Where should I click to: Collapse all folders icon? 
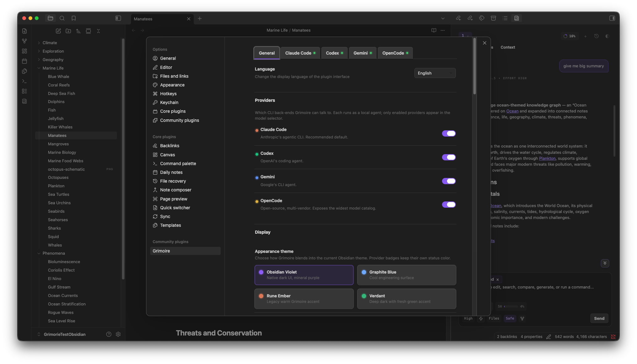click(98, 31)
